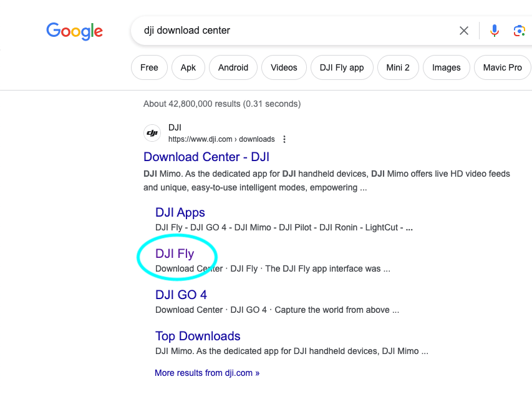
Task: Open the DJI Fly sitelink
Action: 175,254
